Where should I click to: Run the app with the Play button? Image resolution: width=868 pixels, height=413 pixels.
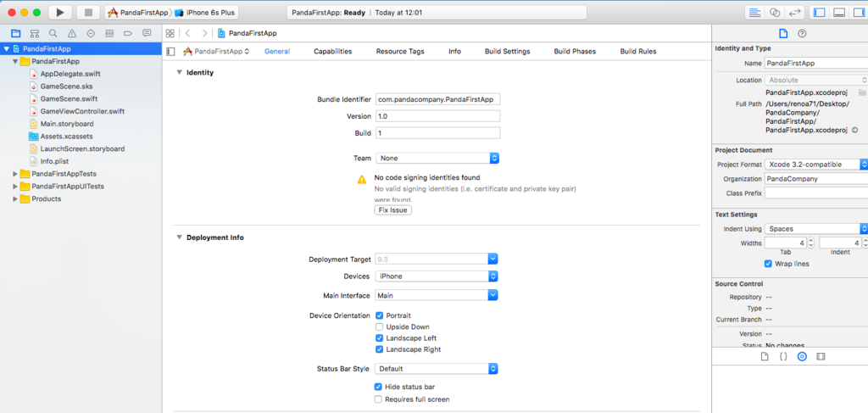[x=60, y=12]
